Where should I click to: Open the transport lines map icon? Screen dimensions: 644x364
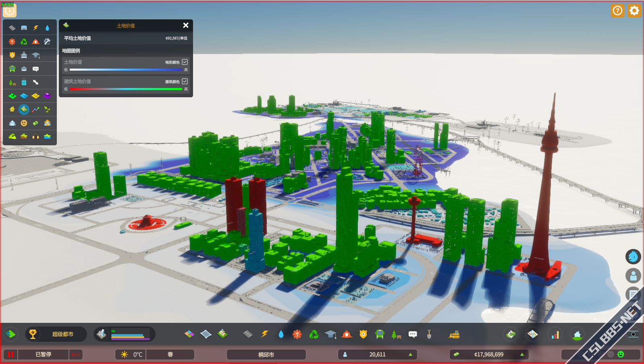[533, 334]
